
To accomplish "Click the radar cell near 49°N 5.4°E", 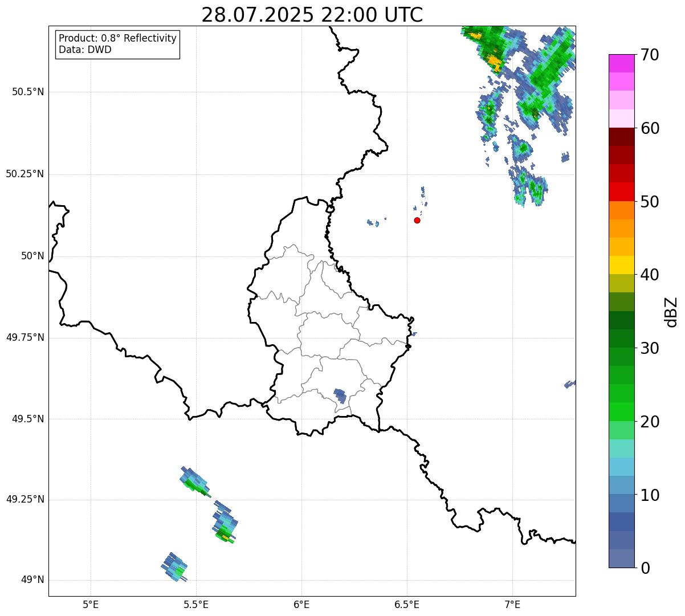I will pyautogui.click(x=174, y=567).
